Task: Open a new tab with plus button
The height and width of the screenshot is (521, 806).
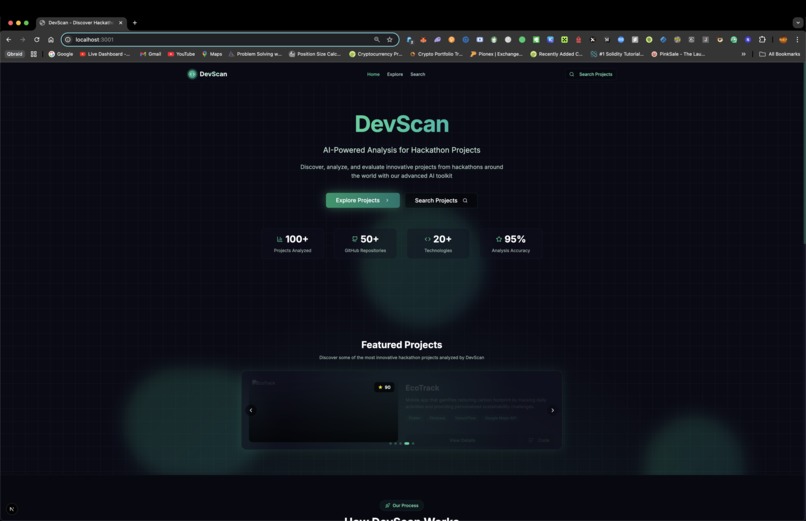Action: point(135,23)
